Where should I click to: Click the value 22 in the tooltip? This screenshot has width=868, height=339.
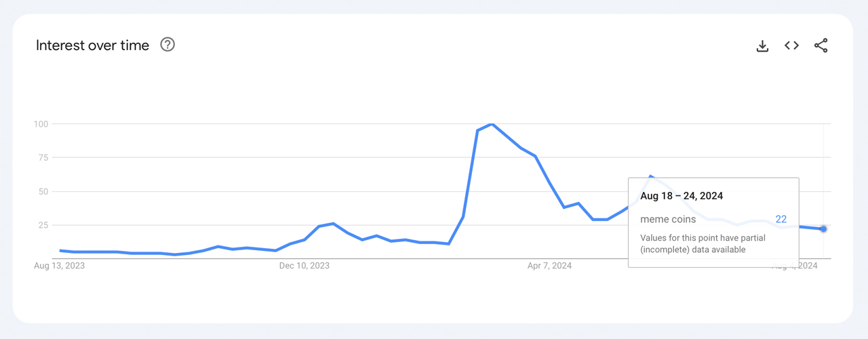point(781,219)
